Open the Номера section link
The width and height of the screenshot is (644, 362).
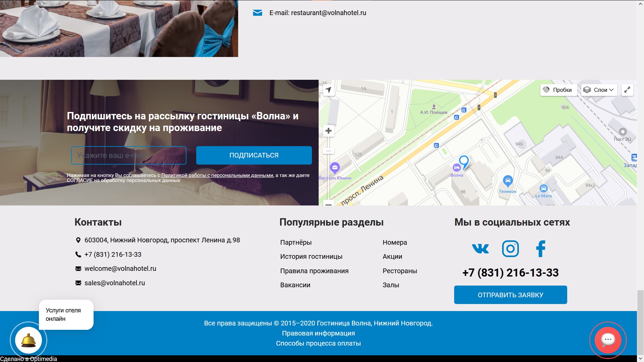pos(394,242)
